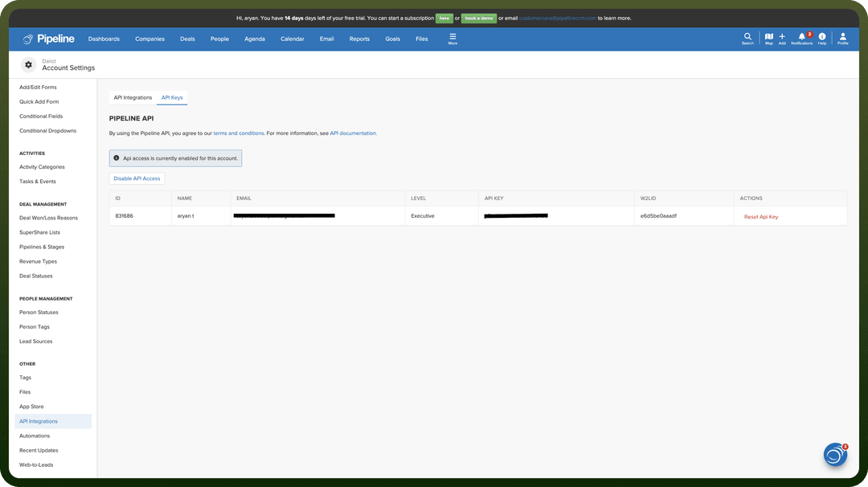Open Add/Edit Forms in sidebar
This screenshot has height=487, width=868.
pyautogui.click(x=38, y=87)
